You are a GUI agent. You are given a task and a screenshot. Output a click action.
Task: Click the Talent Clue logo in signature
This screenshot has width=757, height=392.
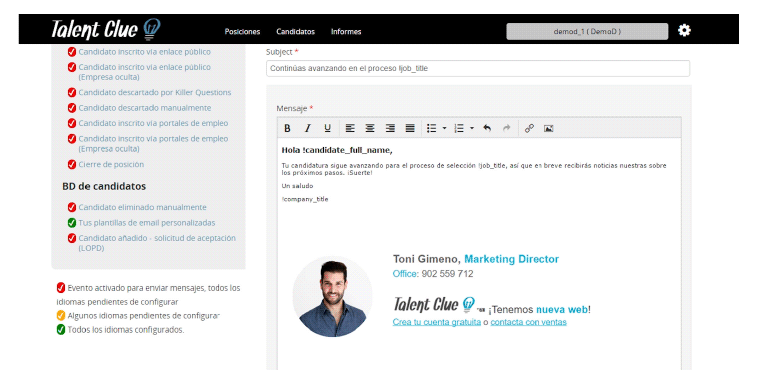point(434,305)
